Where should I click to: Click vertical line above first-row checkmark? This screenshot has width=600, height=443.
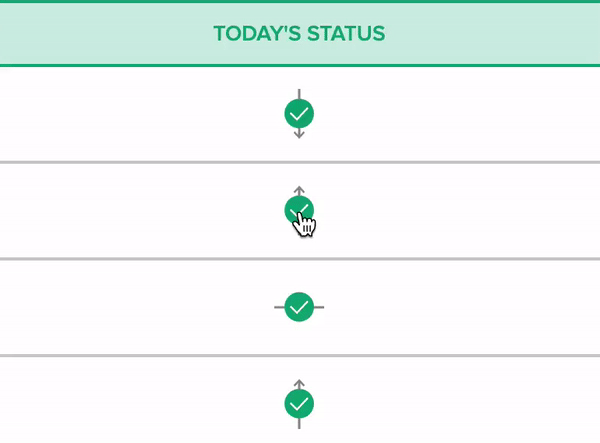coord(299,93)
